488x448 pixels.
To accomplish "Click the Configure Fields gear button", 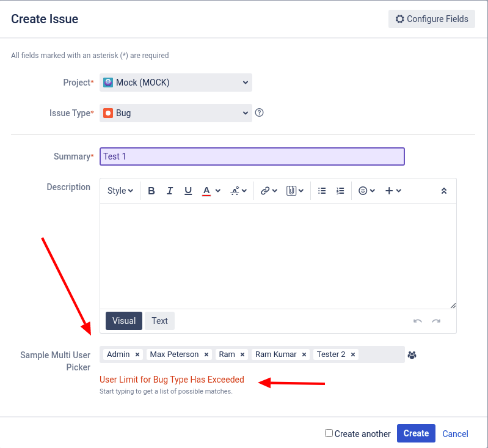I will point(431,19).
